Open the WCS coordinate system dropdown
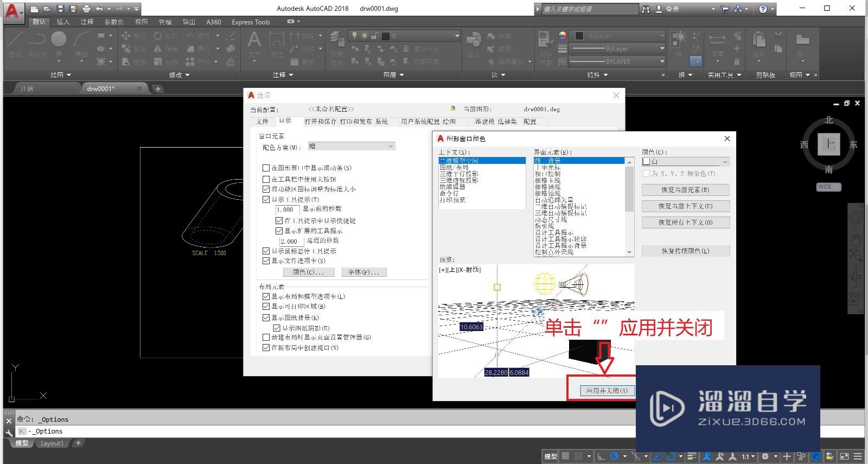 828,187
